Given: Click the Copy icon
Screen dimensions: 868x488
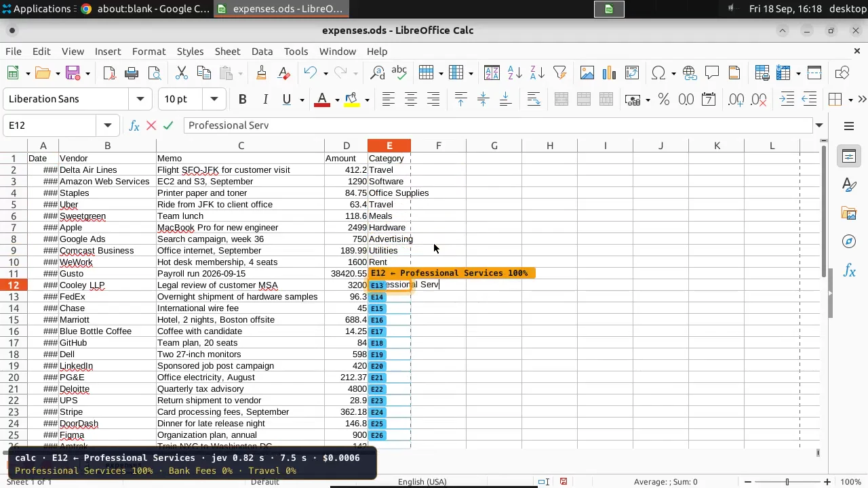Looking at the screenshot, I should (x=203, y=73).
